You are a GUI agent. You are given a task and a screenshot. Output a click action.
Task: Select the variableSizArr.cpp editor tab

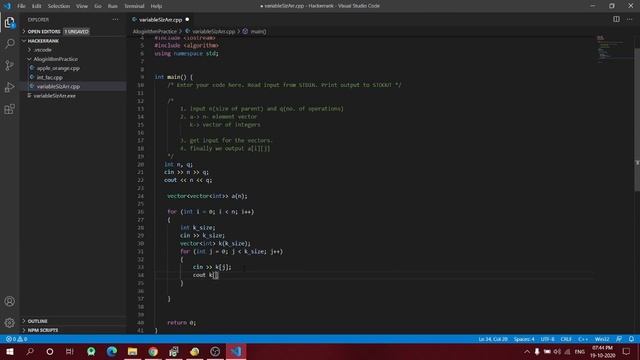[x=161, y=20]
